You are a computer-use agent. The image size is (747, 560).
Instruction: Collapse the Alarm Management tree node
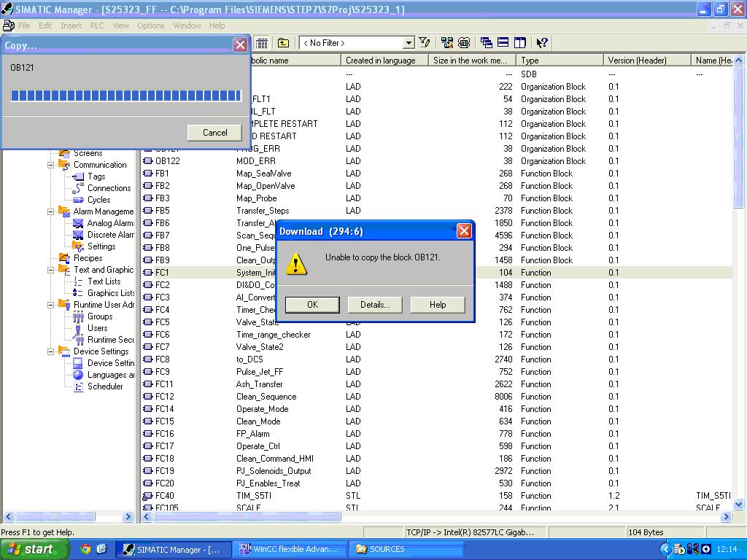click(50, 211)
